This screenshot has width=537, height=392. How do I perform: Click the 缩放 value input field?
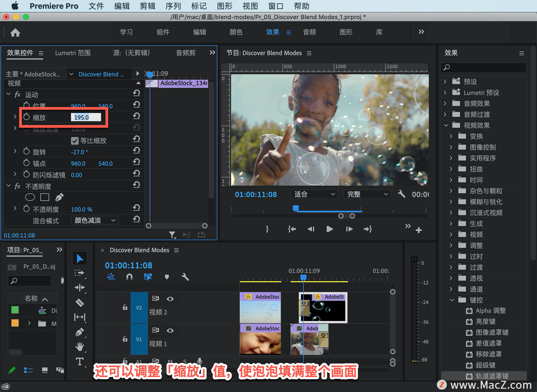coord(86,117)
